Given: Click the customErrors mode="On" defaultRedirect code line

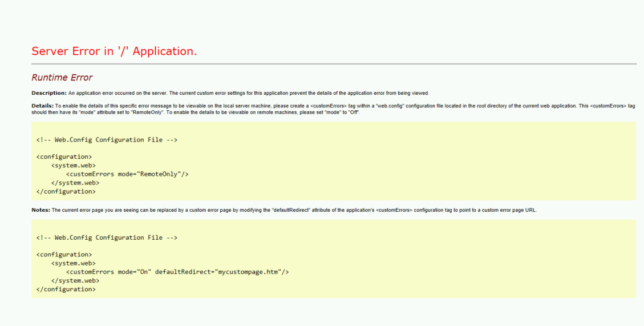Looking at the screenshot, I should (x=177, y=272).
